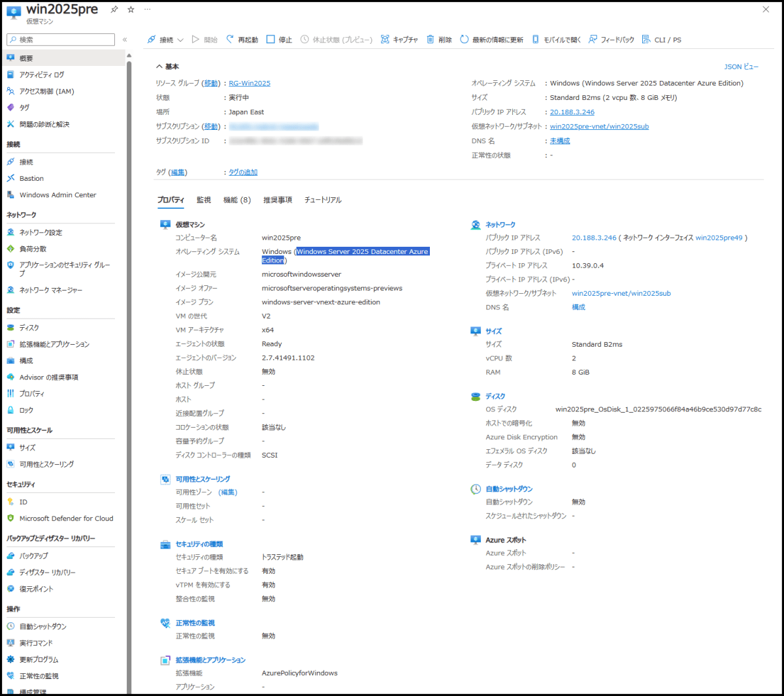
Task: Open the more options ellipsis in title
Action: [148, 10]
